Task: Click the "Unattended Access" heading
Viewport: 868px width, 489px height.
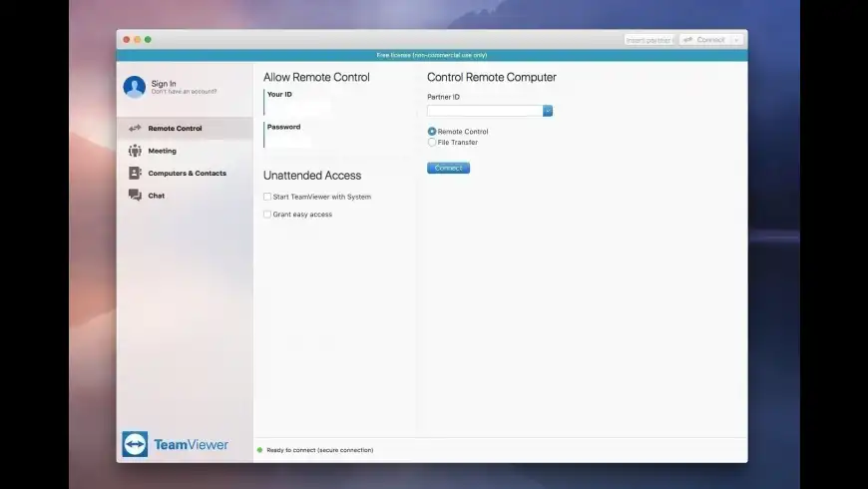Action: pos(312,176)
